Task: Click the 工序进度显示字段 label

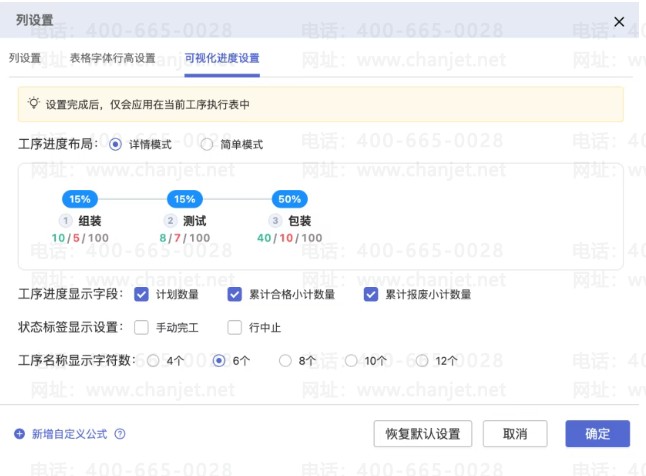Action: [x=70, y=294]
